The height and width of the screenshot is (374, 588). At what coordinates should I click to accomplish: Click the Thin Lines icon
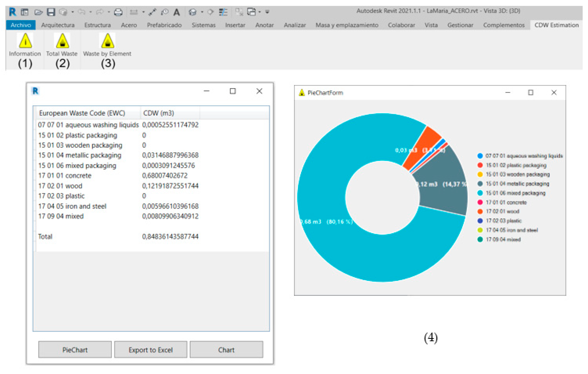coord(223,12)
